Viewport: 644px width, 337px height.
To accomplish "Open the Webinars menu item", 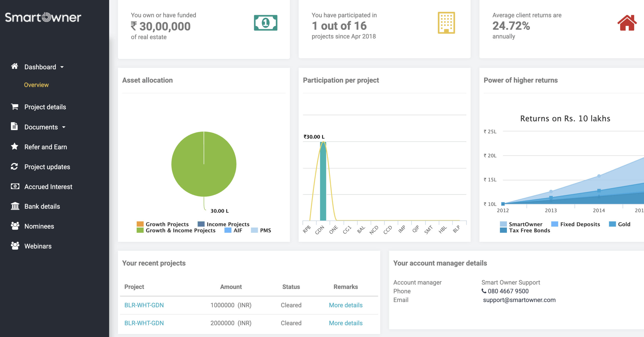I will pyautogui.click(x=38, y=246).
